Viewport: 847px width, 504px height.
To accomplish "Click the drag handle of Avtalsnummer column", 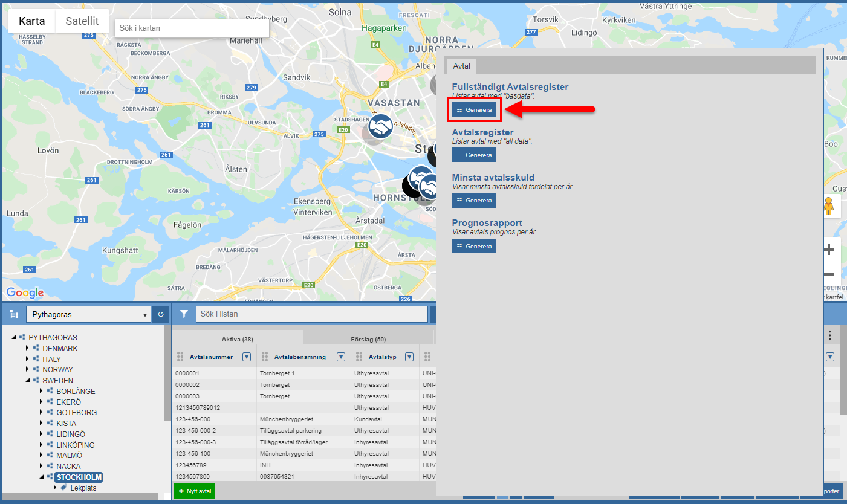I will (180, 357).
